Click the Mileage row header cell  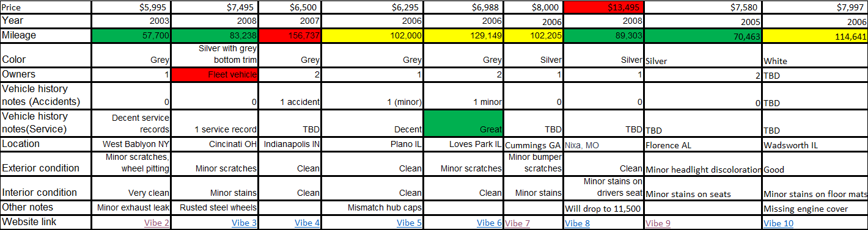click(46, 35)
